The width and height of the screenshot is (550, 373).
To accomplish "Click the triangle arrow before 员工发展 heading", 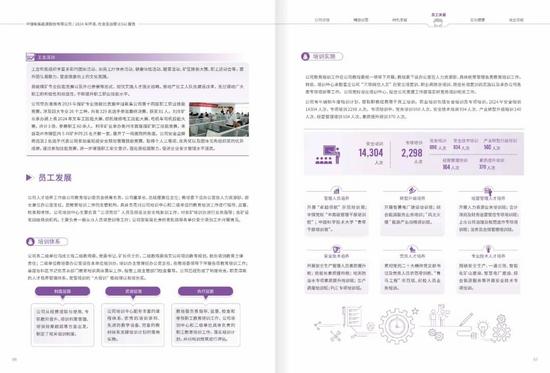I will pyautogui.click(x=29, y=178).
